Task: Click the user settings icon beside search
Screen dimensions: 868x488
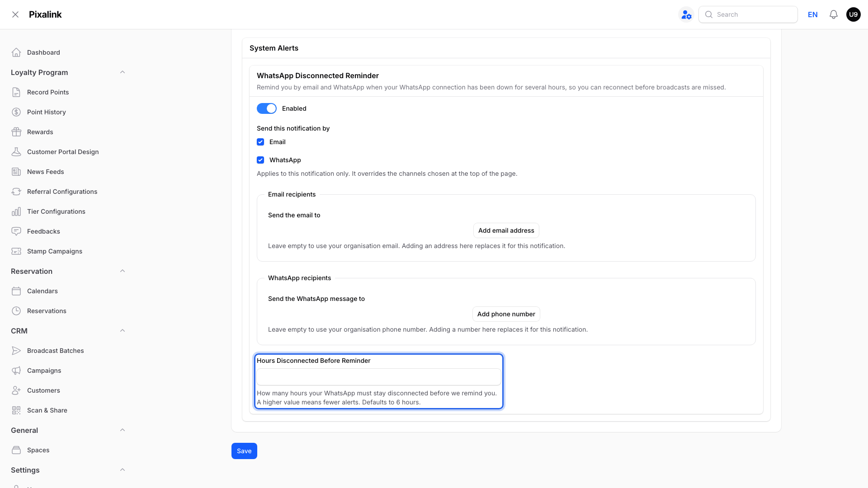Action: (686, 14)
